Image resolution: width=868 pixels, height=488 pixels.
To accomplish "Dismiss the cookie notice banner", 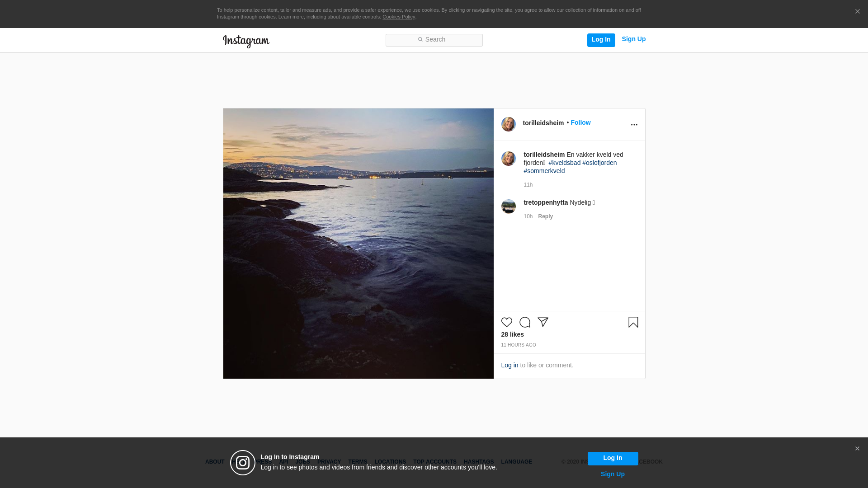I will click(857, 12).
